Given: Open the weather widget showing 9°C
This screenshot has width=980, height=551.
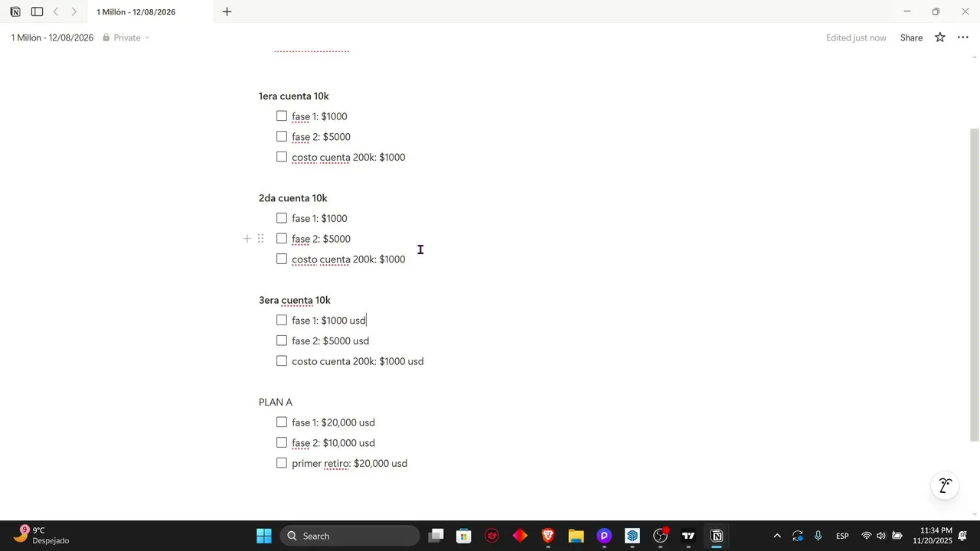Looking at the screenshot, I should [x=42, y=536].
